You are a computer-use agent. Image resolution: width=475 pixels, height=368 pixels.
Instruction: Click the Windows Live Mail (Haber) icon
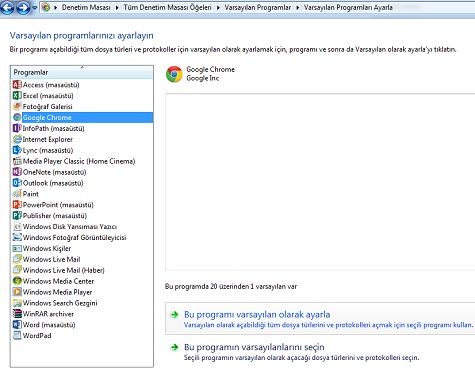[17, 270]
